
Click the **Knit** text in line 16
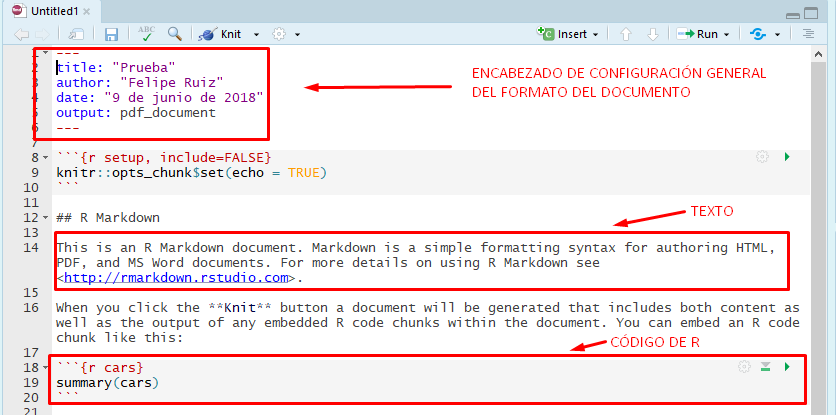coord(239,308)
